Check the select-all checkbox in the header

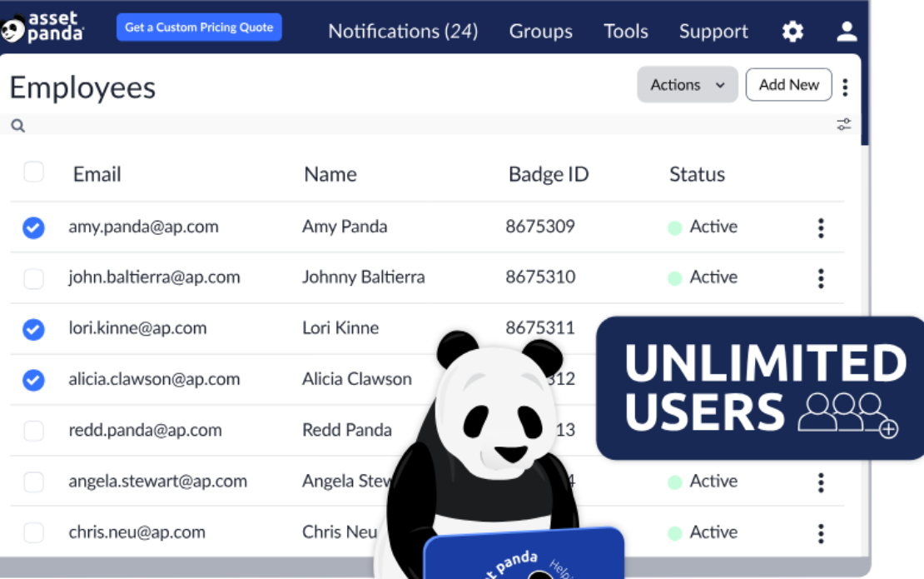click(x=33, y=172)
